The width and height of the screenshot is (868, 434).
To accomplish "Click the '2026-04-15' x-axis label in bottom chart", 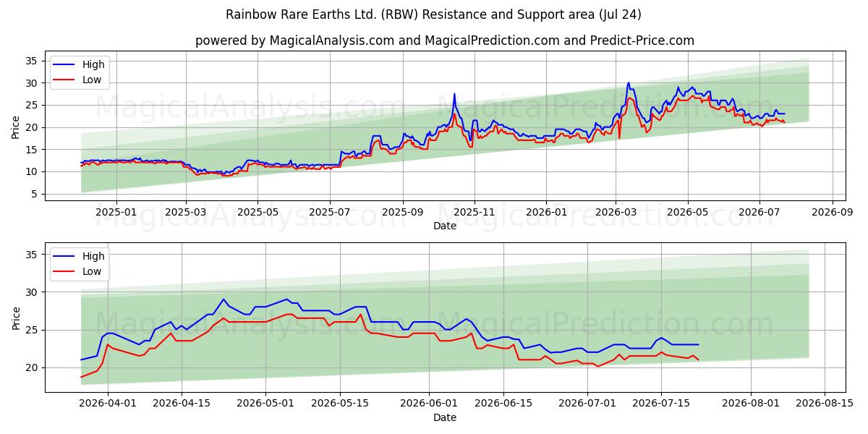I will click(x=182, y=404).
